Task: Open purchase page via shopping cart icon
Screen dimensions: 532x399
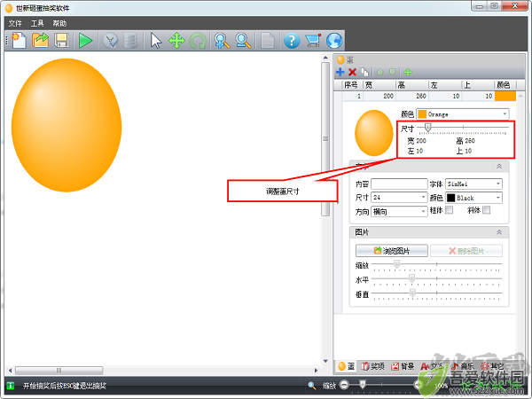Action: coord(313,41)
